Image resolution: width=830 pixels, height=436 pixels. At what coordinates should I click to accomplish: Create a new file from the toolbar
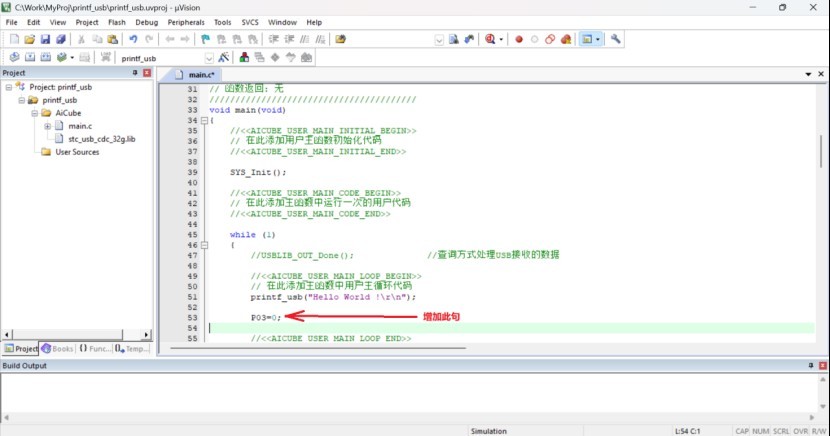(x=14, y=39)
